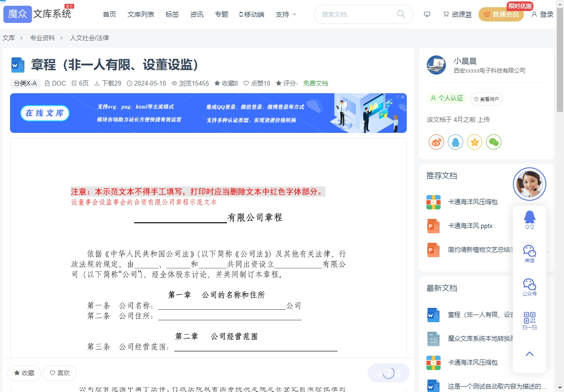Open the 普通会员 membership button
564x392 pixels.
501,14
